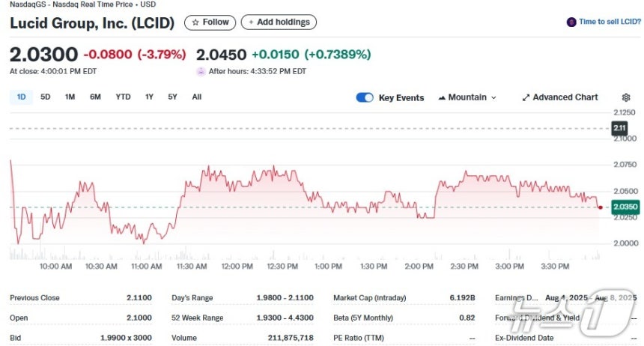
Task: Click the star icon in Follow
Action: click(195, 22)
